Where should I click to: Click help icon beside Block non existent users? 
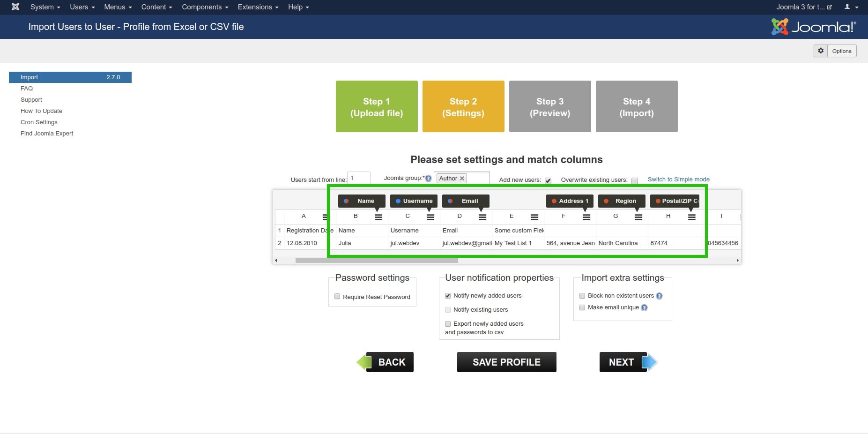[659, 296]
